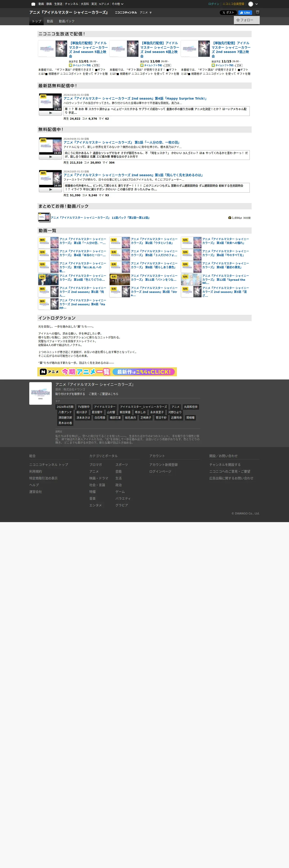Open 動画 in the top navigation bar
The height and width of the screenshot is (868, 289).
click(x=41, y=4)
